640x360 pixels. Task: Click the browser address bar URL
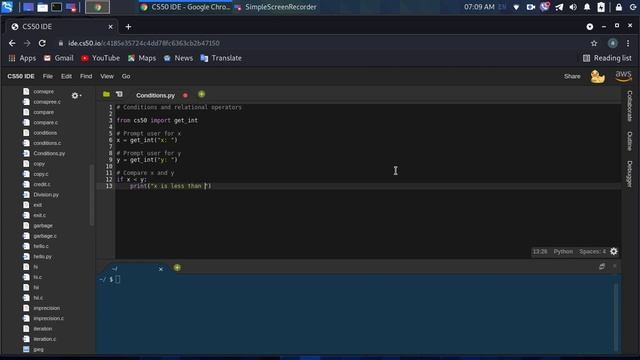click(x=144, y=43)
